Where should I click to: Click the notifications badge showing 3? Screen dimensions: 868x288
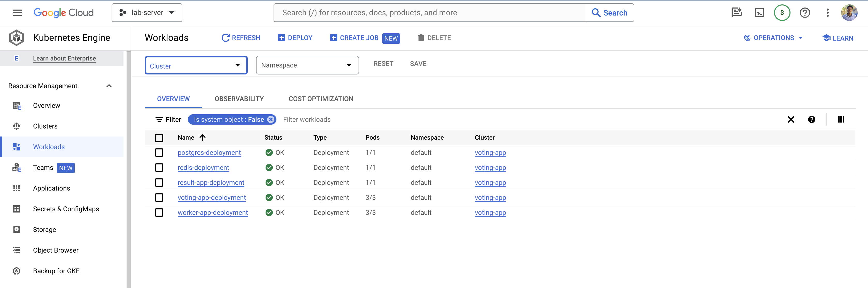[782, 13]
